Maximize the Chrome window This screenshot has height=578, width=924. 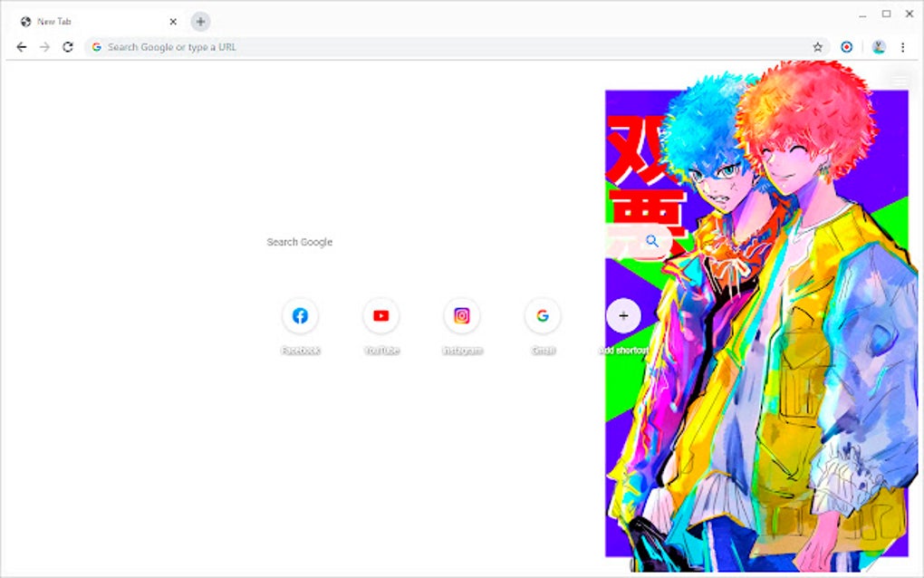(886, 14)
